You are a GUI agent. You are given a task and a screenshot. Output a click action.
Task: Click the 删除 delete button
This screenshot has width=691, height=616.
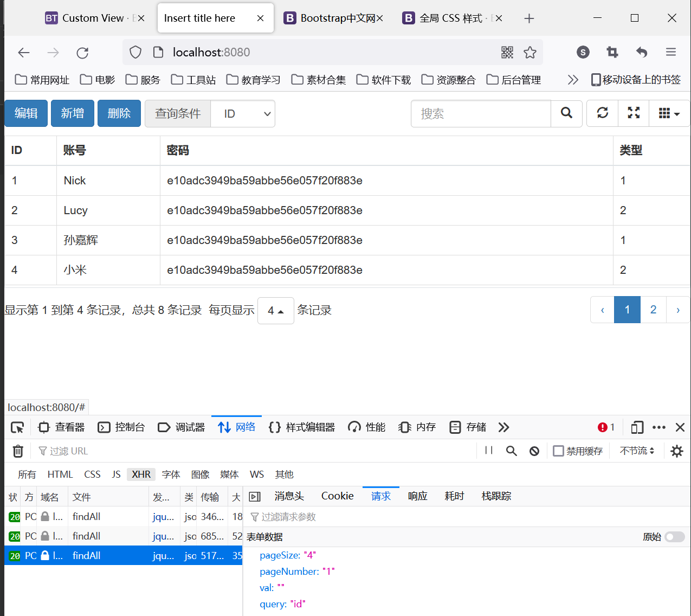[x=119, y=113]
